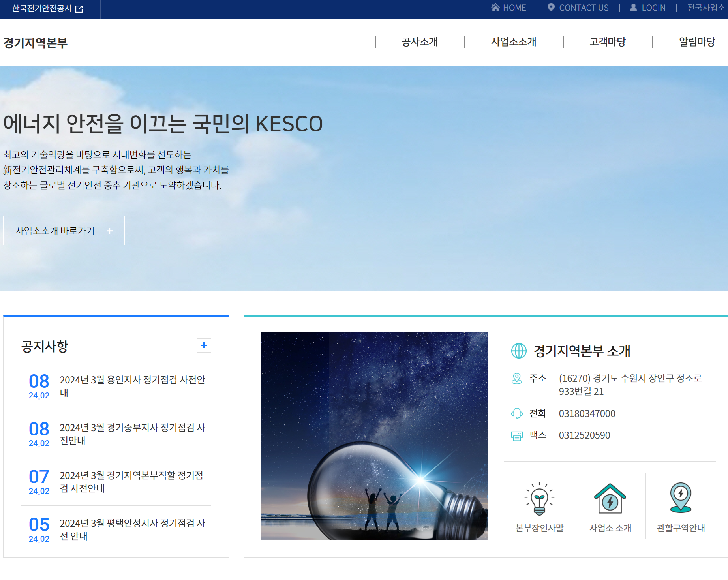Click the 경기지역본부 소개 heading
The width and height of the screenshot is (728, 580).
pos(582,351)
